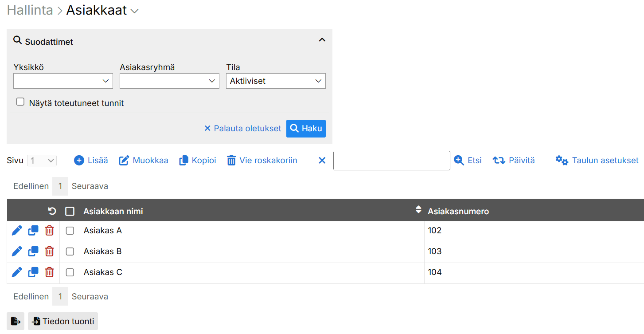This screenshot has height=334, width=644.
Task: Click the export icon button beside Tiedon tuonti
Action: (16, 321)
